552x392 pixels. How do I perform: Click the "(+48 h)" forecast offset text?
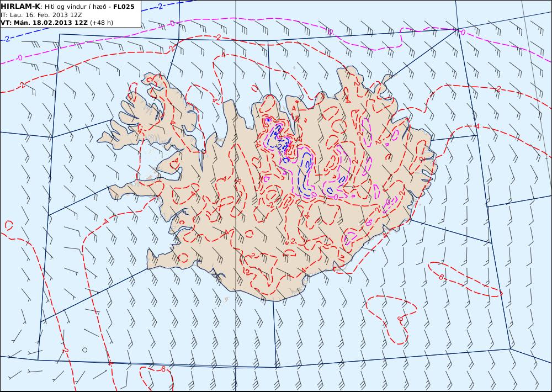coord(102,23)
